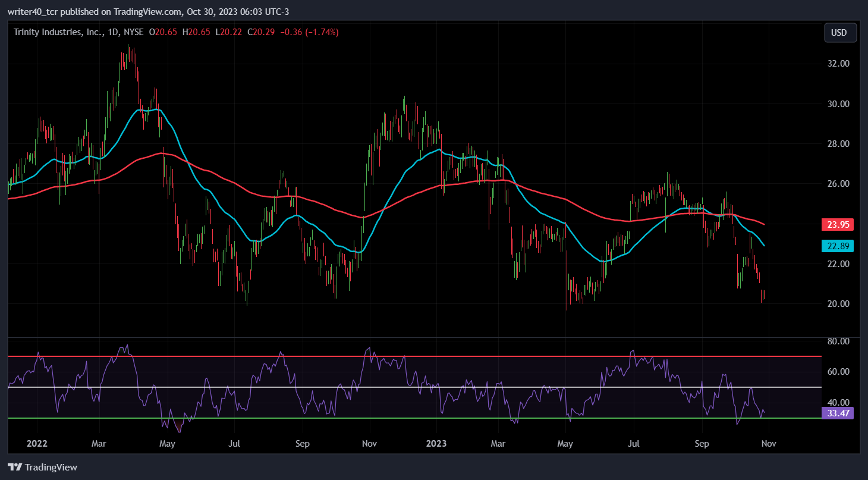
Task: Click the 2023 time axis label
Action: point(437,444)
